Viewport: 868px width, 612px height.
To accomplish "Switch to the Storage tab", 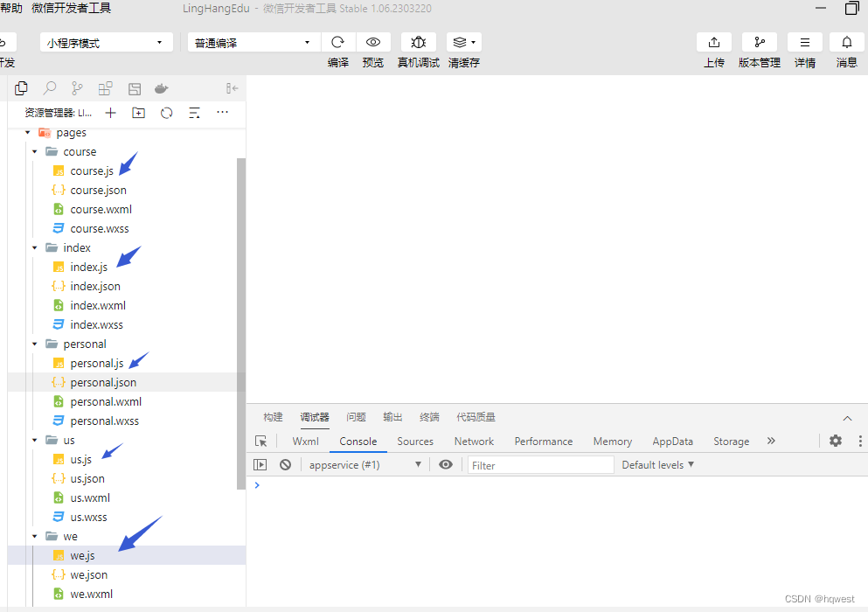I will pyautogui.click(x=732, y=441).
